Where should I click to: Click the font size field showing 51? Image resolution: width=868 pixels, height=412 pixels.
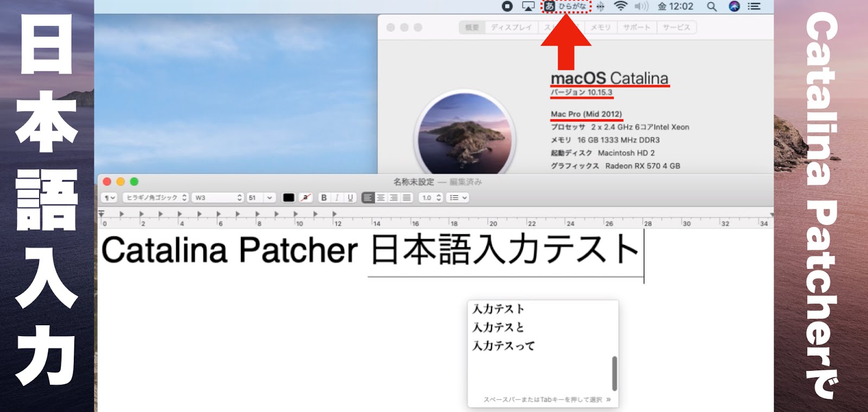pos(255,198)
